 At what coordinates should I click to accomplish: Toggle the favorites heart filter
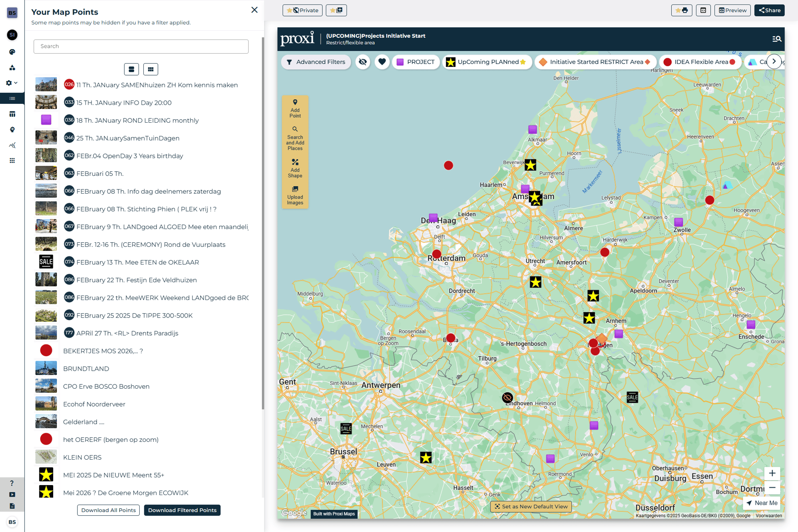(382, 62)
